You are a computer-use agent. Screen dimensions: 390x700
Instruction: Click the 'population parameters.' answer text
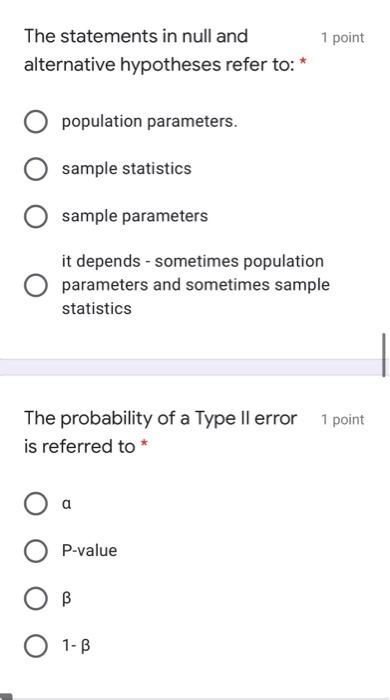click(149, 121)
